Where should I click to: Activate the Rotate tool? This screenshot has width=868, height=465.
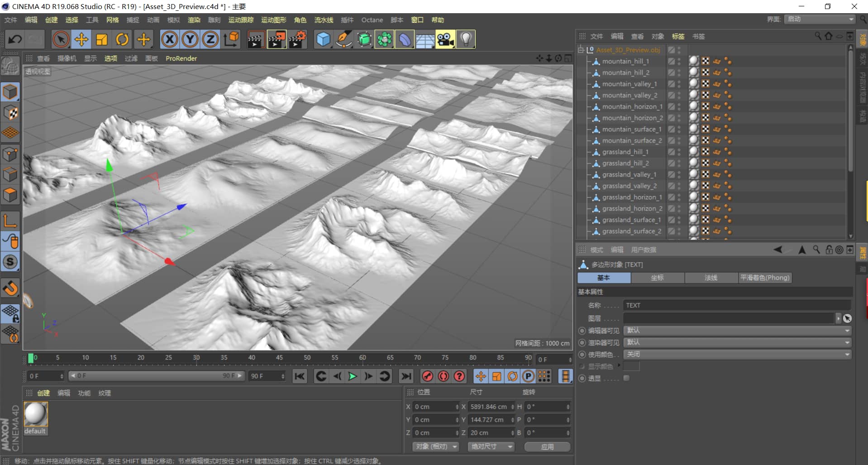coord(122,39)
